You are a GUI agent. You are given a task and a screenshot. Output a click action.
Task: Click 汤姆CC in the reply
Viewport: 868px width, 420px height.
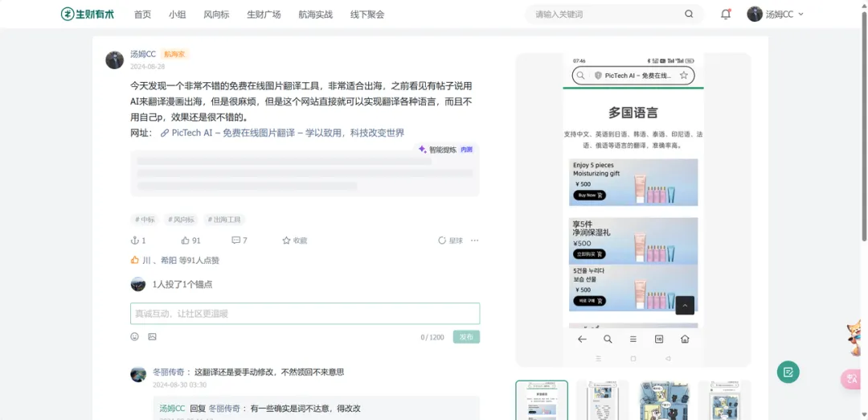coord(172,409)
